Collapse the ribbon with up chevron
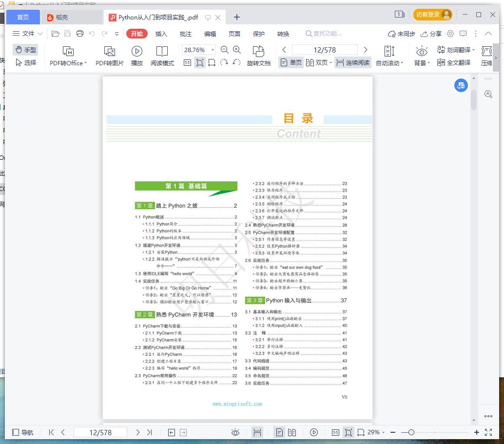Screen dimensions: 504x444 pyautogui.click(x=488, y=34)
